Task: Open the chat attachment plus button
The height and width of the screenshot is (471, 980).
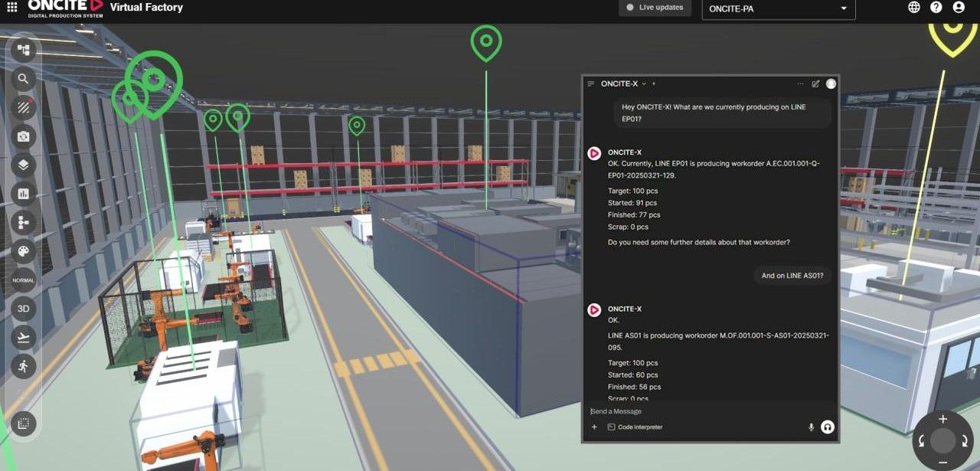Action: pyautogui.click(x=594, y=427)
